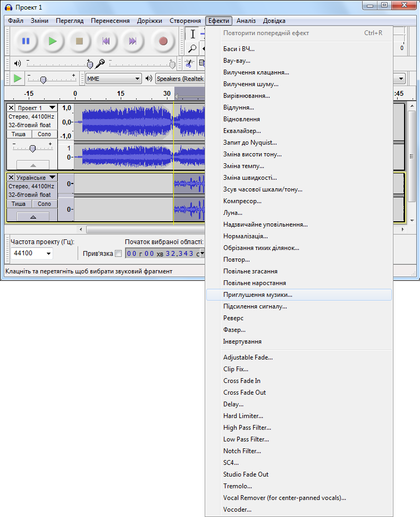Image resolution: width=420 pixels, height=517 pixels.
Task: Open the Перенесення menu
Action: pos(110,21)
